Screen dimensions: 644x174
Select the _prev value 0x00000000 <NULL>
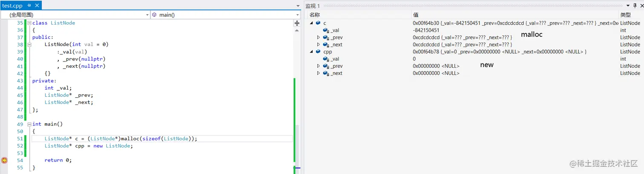436,66
